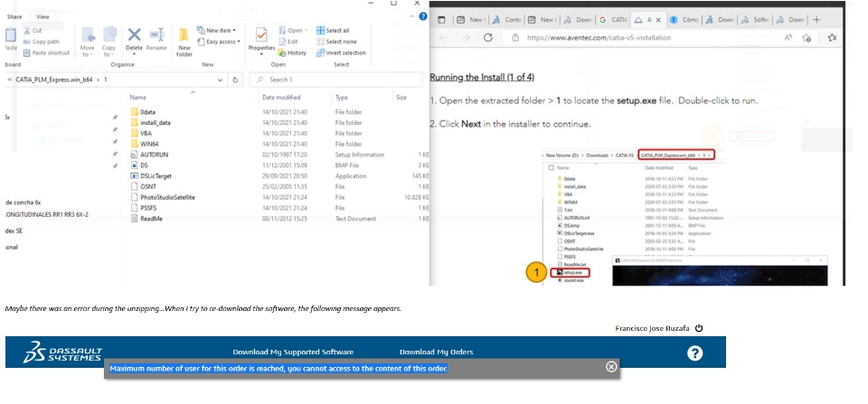The image size is (868, 404).
Task: Open Explorer help blue question icon
Action: (423, 16)
